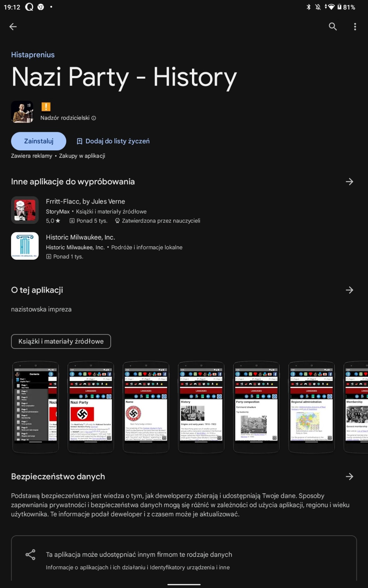Tap the Nazi Party app icon
Viewport: 368px width, 588px height.
point(22,112)
